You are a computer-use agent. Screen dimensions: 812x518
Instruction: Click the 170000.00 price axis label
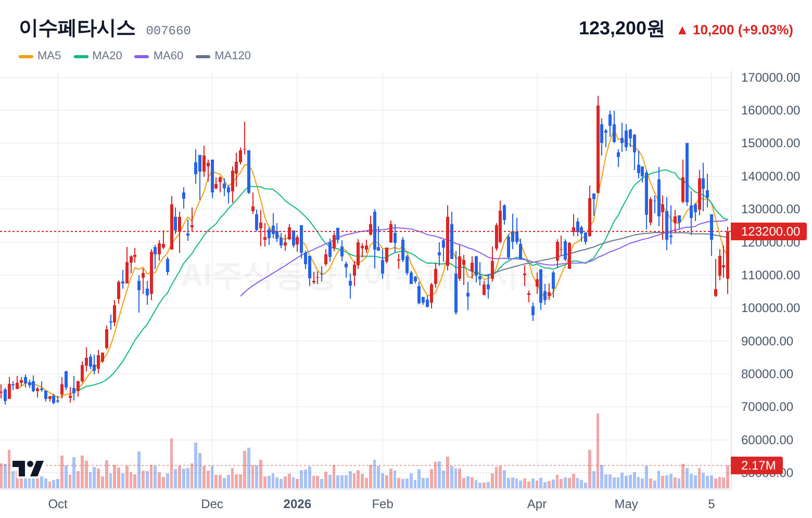(770, 77)
